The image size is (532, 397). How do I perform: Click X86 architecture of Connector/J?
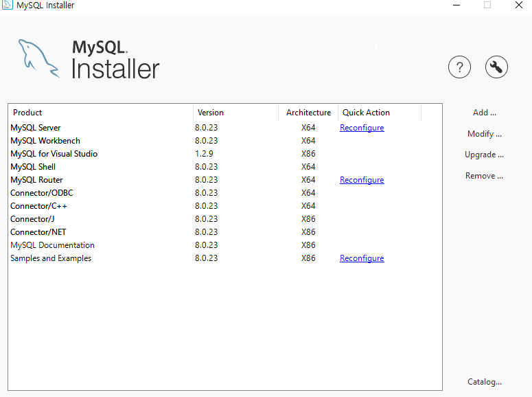308,219
